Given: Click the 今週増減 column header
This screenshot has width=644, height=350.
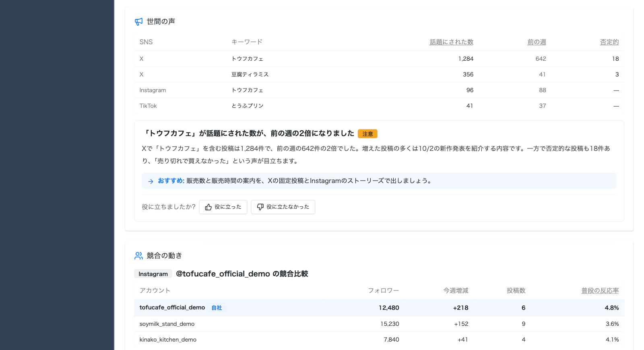Looking at the screenshot, I should click(x=456, y=290).
